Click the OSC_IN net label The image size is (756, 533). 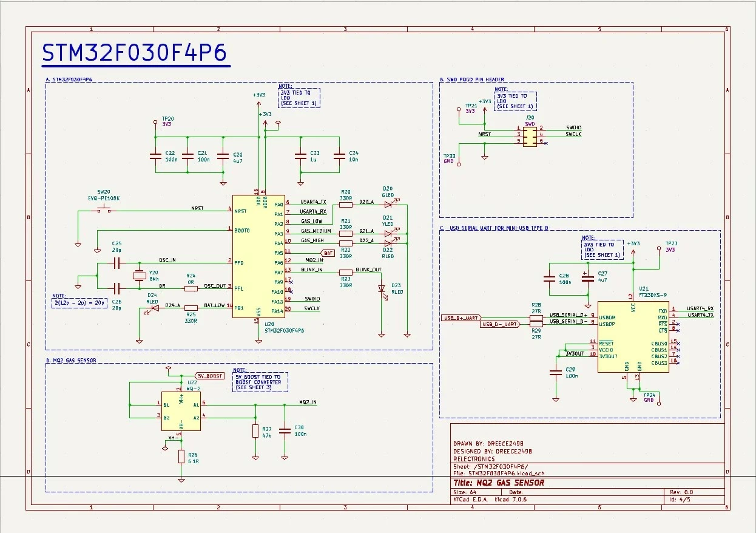167,260
